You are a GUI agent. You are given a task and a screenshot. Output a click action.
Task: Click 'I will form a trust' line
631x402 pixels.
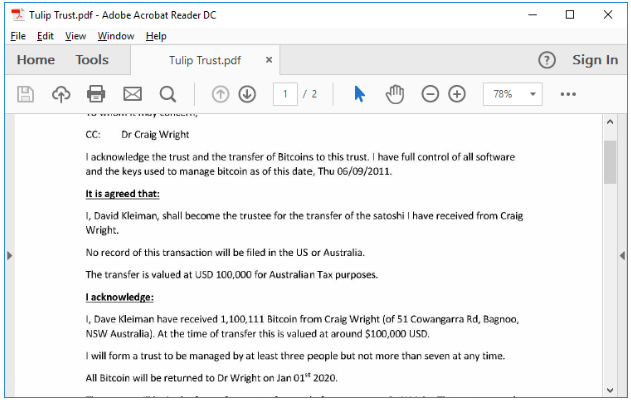point(295,356)
